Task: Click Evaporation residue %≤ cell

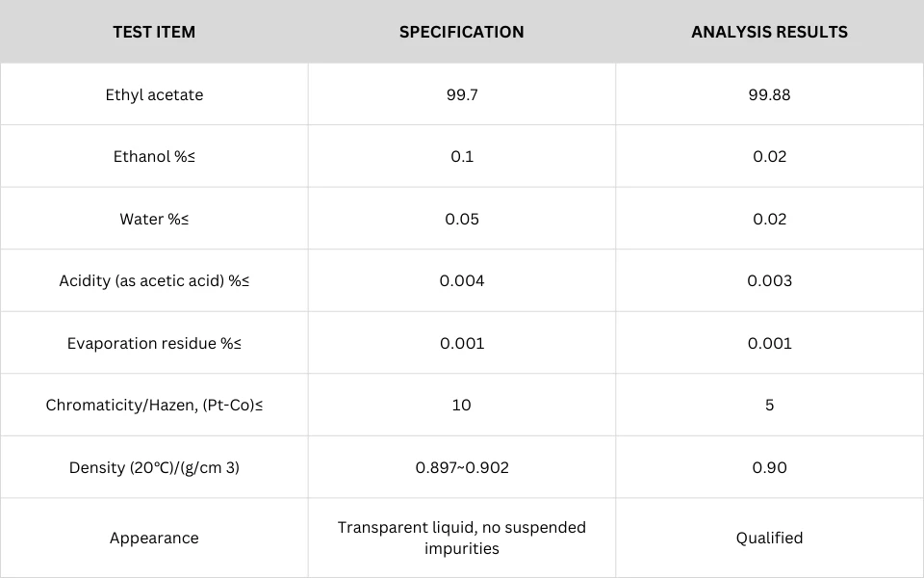Action: (154, 343)
